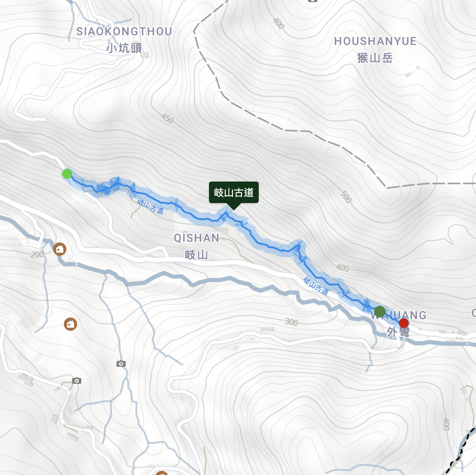Image resolution: width=476 pixels, height=475 pixels.
Task: Click the QISHAN place label
Action: (197, 238)
